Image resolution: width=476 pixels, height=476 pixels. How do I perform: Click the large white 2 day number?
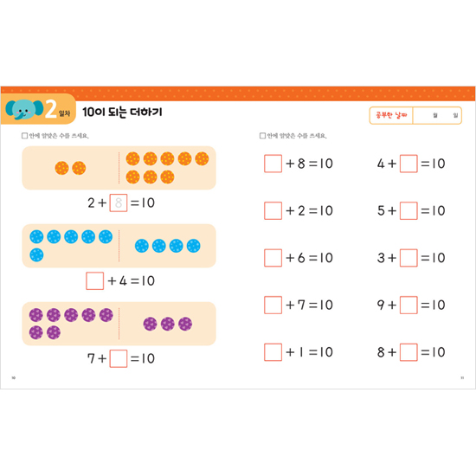coord(51,109)
